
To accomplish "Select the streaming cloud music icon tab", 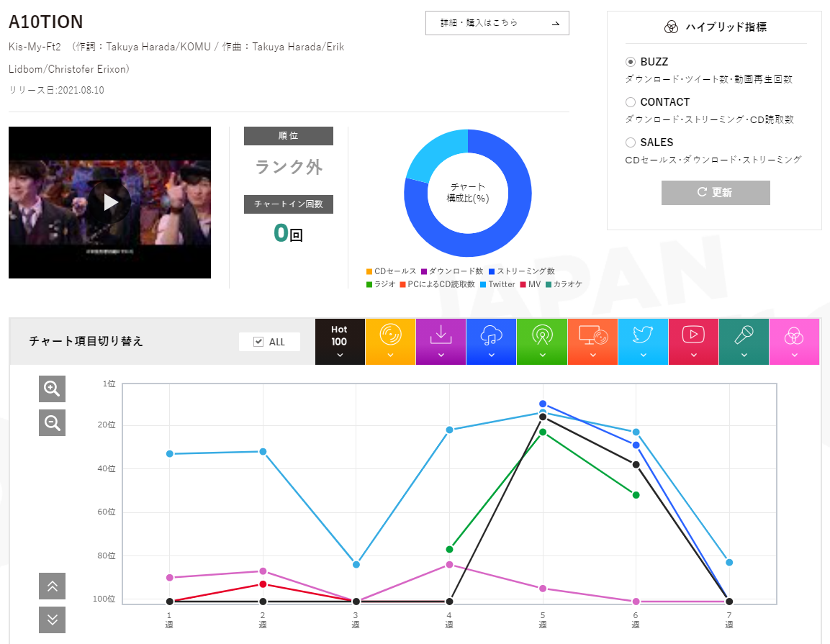I will point(491,341).
